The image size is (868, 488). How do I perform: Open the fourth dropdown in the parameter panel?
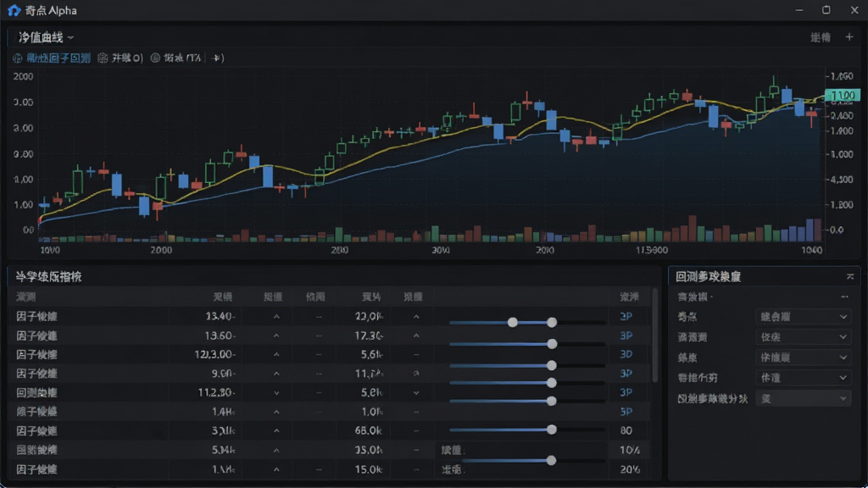[x=803, y=378]
